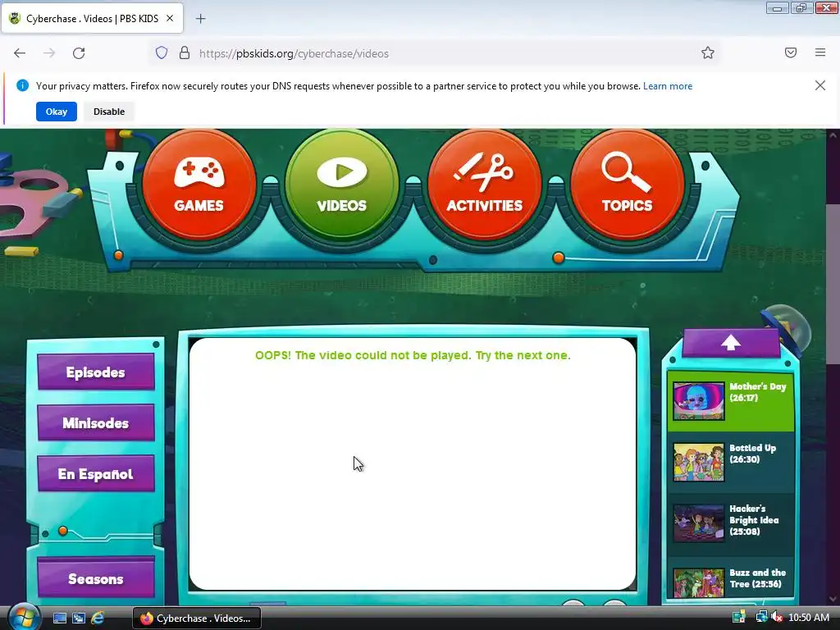Click Bottled Up (26:30) title text
840x630 pixels.
[x=753, y=454]
